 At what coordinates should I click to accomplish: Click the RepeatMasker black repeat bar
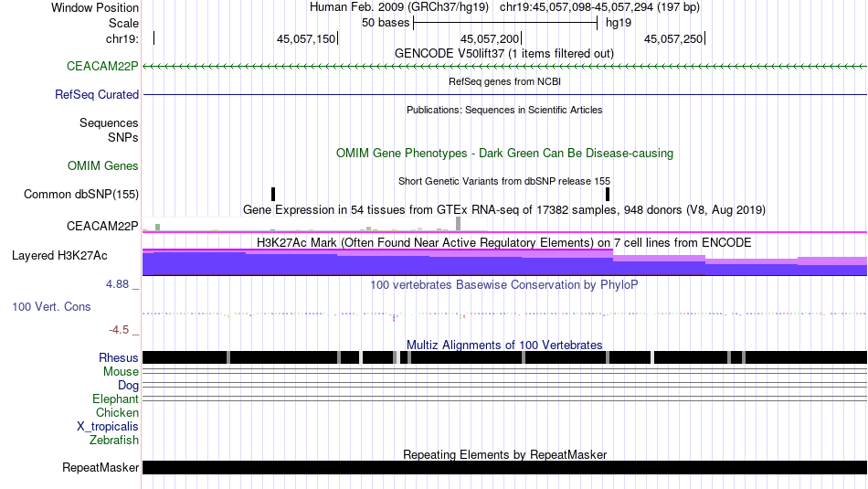tap(505, 467)
